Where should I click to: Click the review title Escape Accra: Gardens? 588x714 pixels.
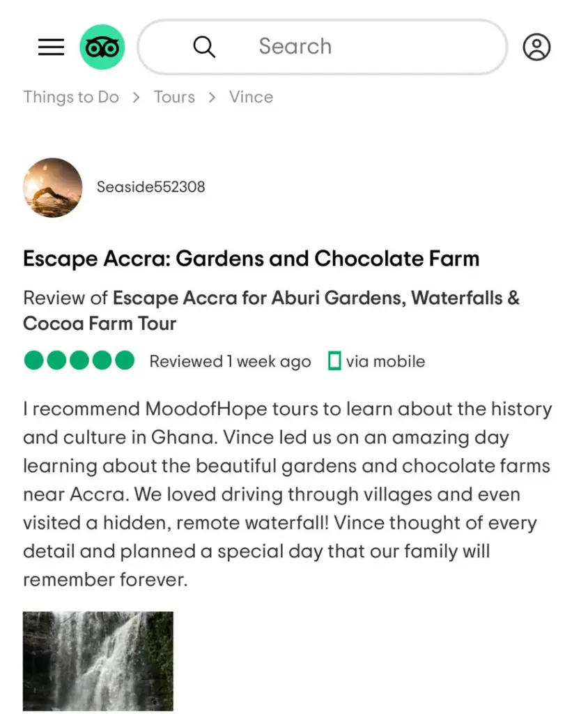(x=252, y=259)
